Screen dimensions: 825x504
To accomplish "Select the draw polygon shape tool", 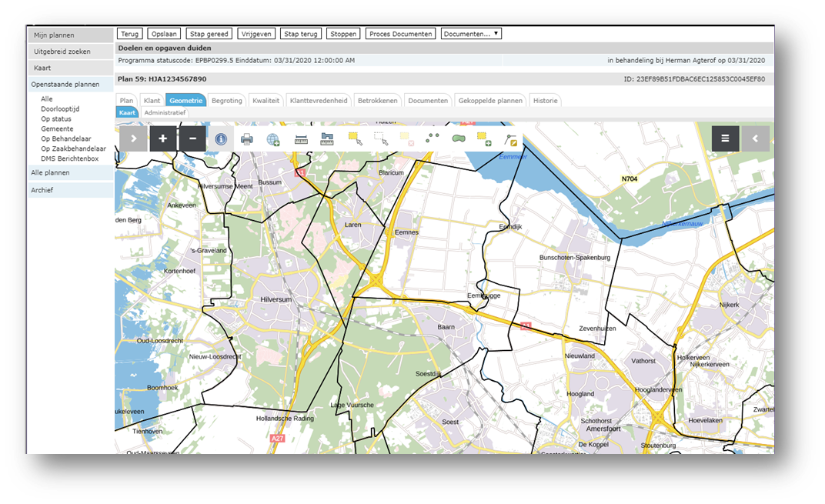I will tap(459, 139).
